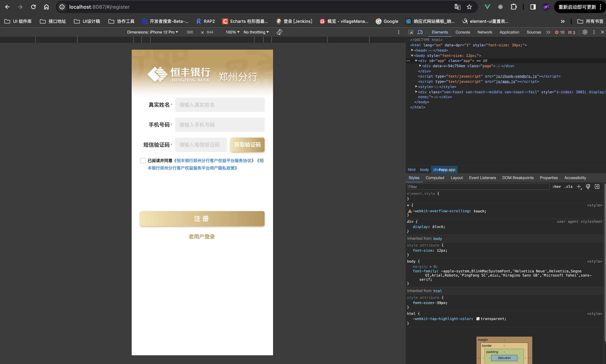Expand the body margin shorthand triangle
The image size is (606, 364).
tap(431, 267)
